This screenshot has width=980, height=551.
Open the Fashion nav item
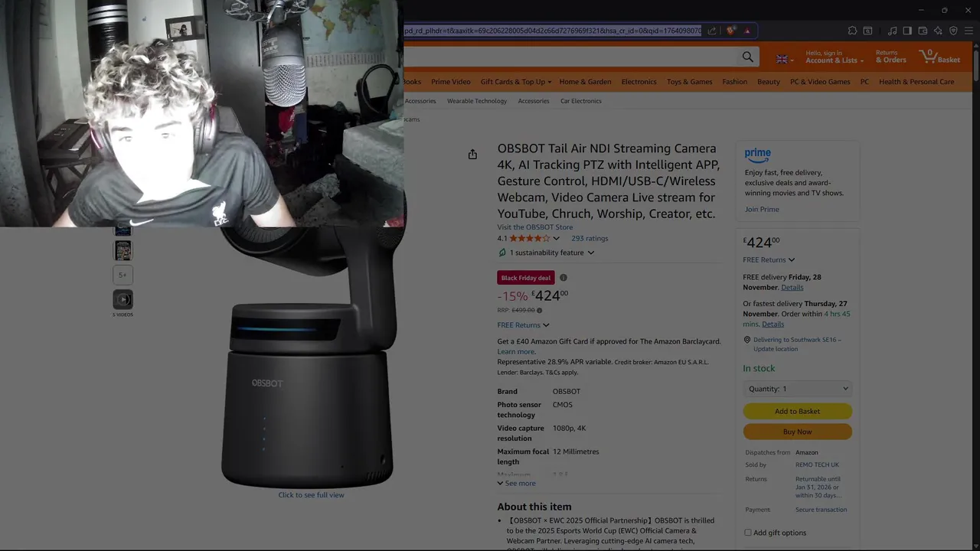pos(734,82)
